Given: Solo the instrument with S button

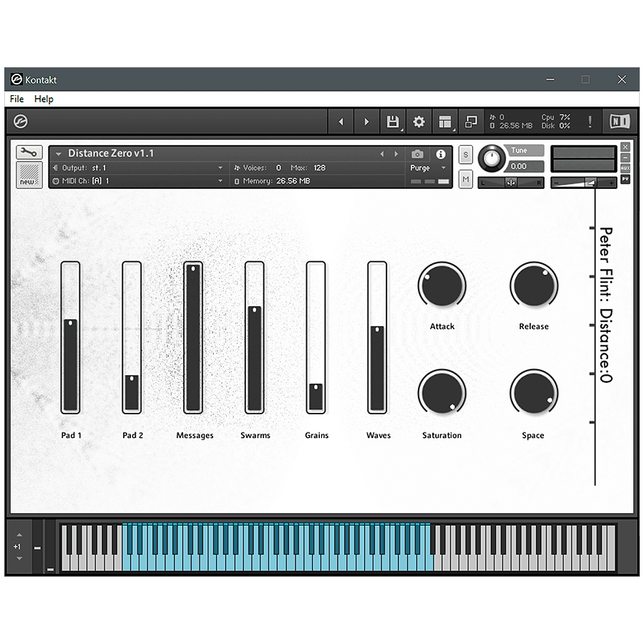Looking at the screenshot, I should tap(465, 155).
